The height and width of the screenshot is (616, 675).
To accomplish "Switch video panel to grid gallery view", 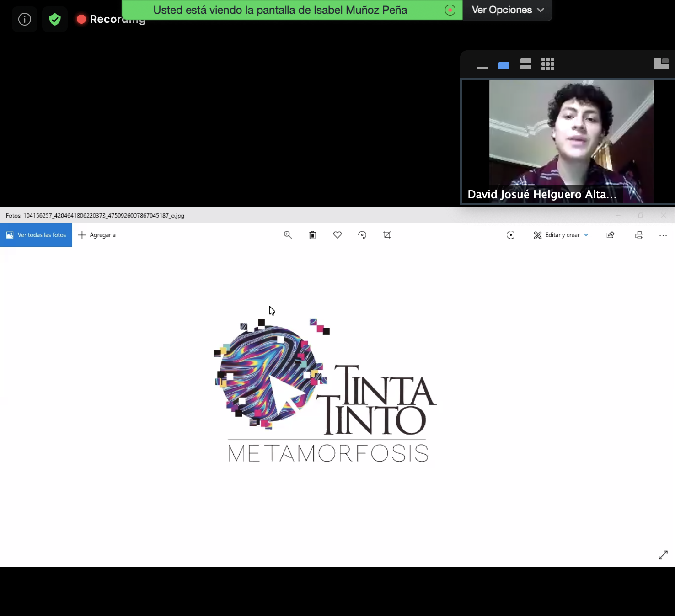I will tap(548, 64).
